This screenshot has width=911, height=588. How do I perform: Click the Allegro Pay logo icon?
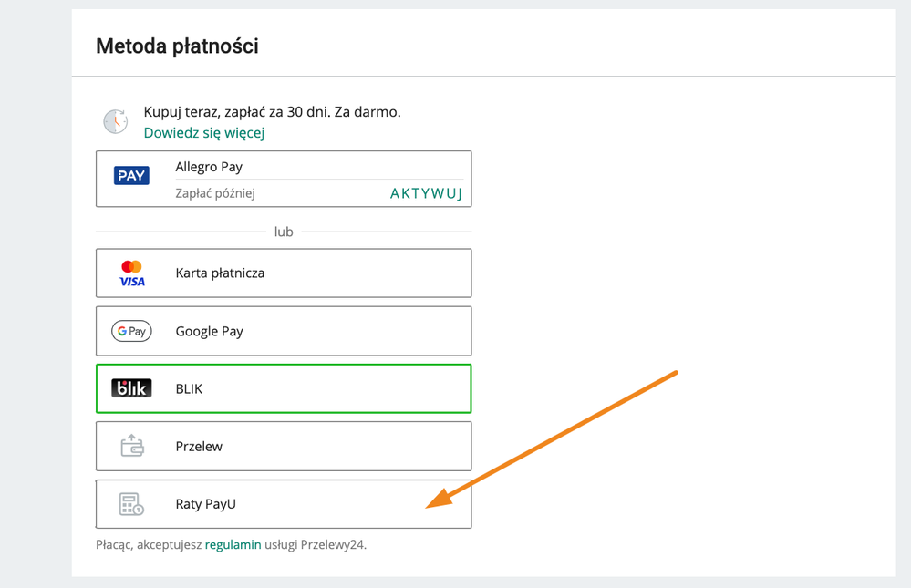pyautogui.click(x=131, y=176)
